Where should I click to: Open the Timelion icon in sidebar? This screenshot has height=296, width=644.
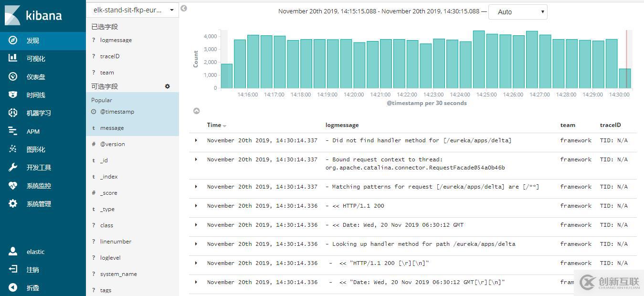tap(13, 95)
